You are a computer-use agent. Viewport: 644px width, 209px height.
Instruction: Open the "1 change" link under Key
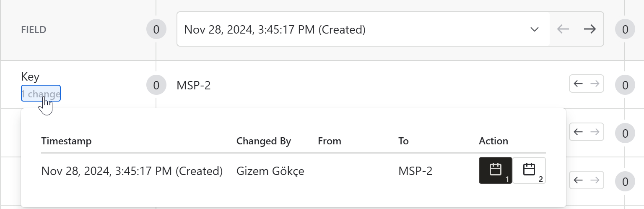click(41, 94)
